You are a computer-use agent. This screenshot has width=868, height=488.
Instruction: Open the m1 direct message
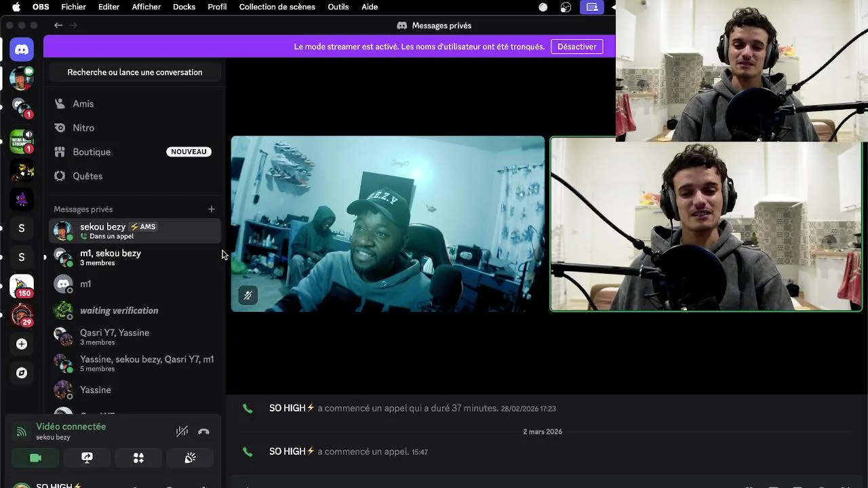point(135,284)
